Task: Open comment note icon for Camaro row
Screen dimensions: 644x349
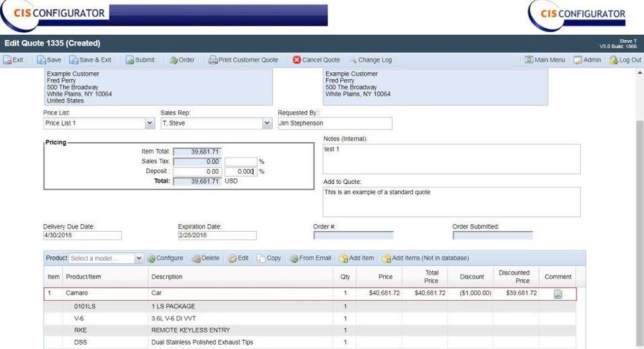Action: pos(558,294)
